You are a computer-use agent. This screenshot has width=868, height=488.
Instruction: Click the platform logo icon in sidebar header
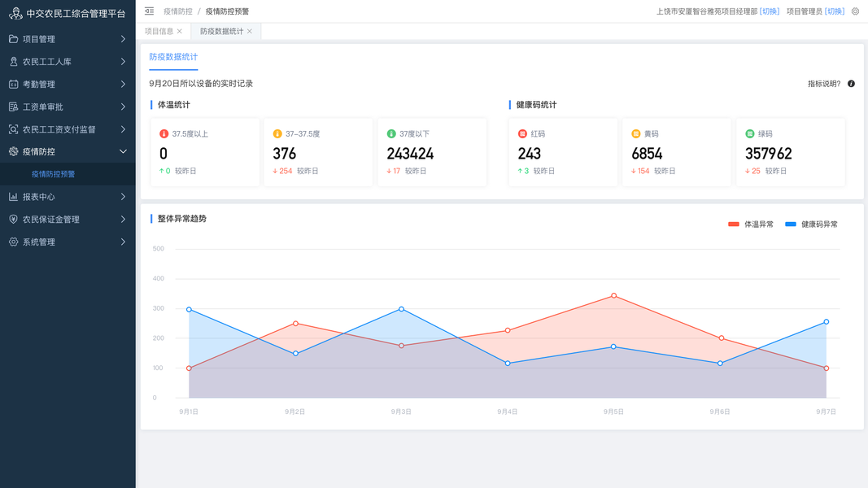click(15, 13)
